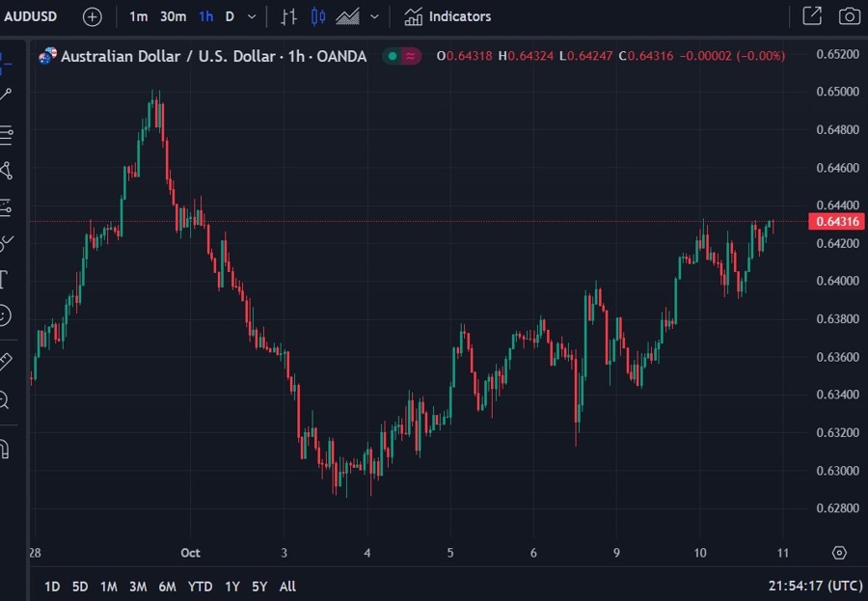Image resolution: width=868 pixels, height=601 pixels.
Task: Click the Australian Dollar / U.S. Dollar title
Action: pos(213,56)
